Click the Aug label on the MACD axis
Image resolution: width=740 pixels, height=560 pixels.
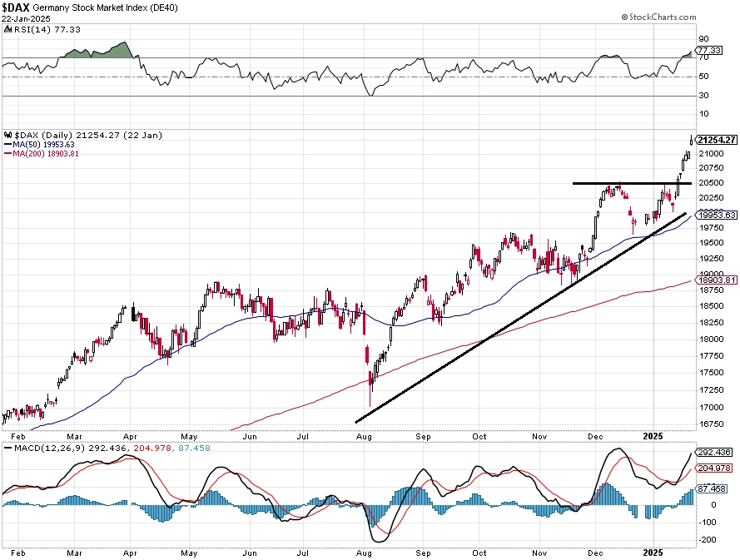coord(364,553)
